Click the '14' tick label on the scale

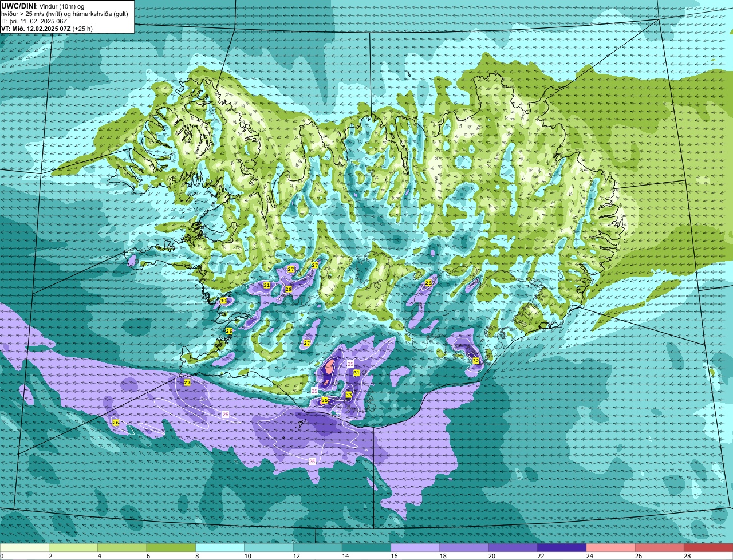pyautogui.click(x=345, y=556)
